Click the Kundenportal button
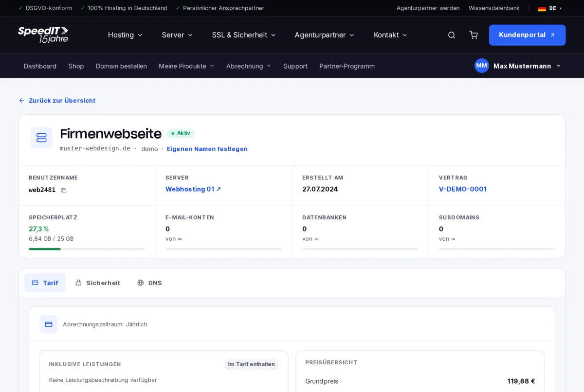The width and height of the screenshot is (584, 392). coord(527,35)
